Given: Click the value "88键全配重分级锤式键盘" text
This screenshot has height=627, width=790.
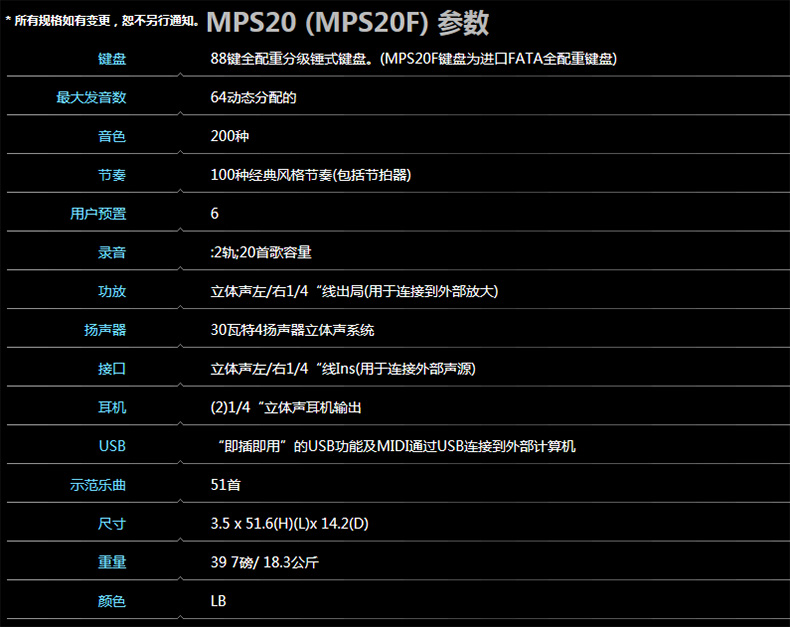Looking at the screenshot, I should pyautogui.click(x=291, y=59).
